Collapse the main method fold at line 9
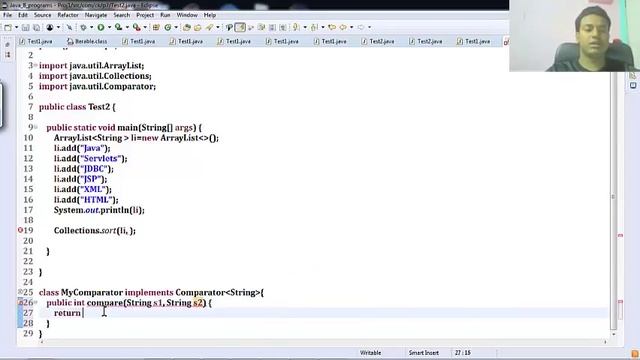Viewport: 640px width, 360px height. pos(36,127)
